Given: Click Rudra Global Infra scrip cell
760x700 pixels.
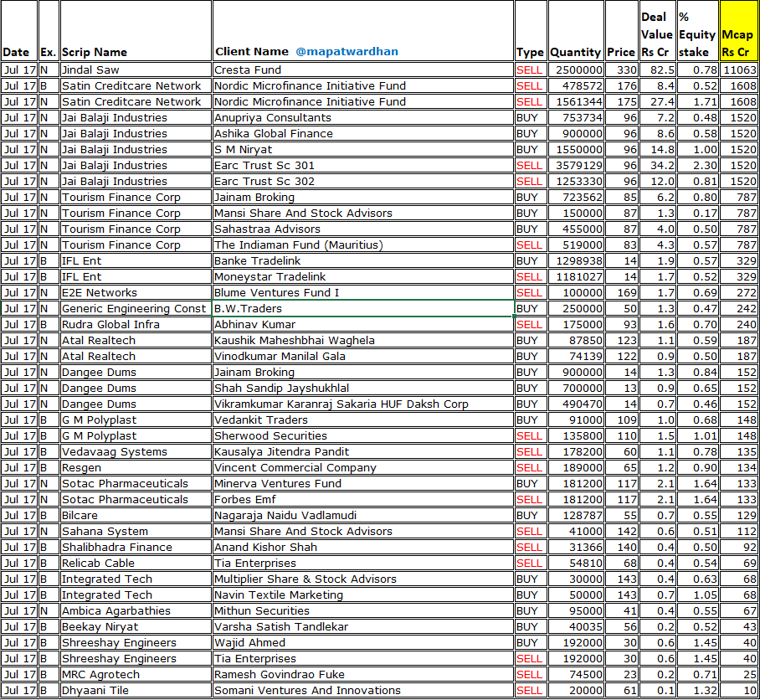Looking at the screenshot, I should pyautogui.click(x=136, y=324).
